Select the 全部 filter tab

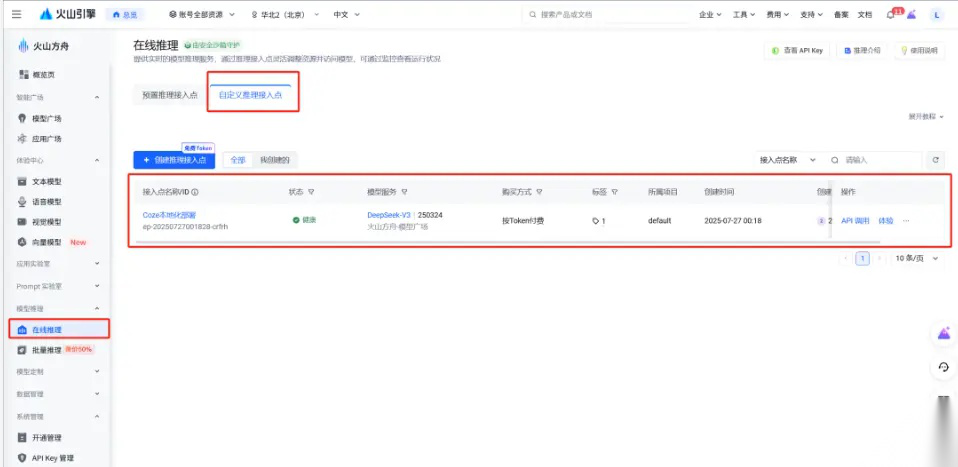click(238, 160)
